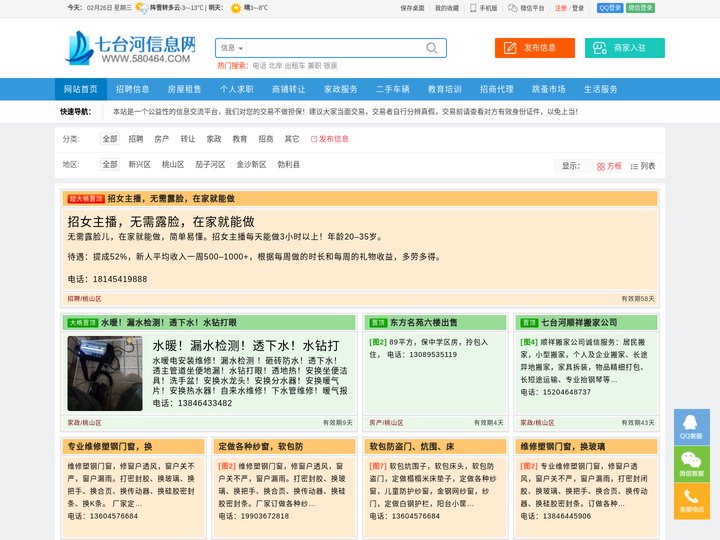The height and width of the screenshot is (540, 720).
Task: Open the 招聘信息 nav tab
Action: (x=133, y=89)
